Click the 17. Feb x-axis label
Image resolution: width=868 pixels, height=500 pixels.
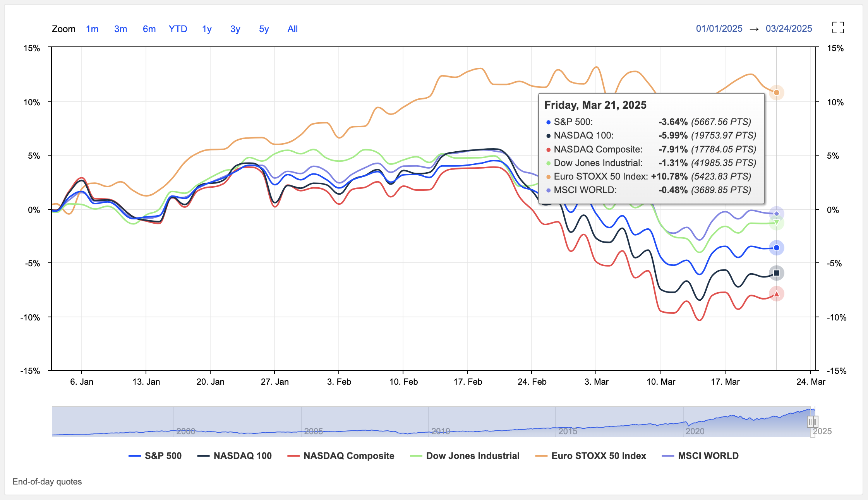[468, 382]
